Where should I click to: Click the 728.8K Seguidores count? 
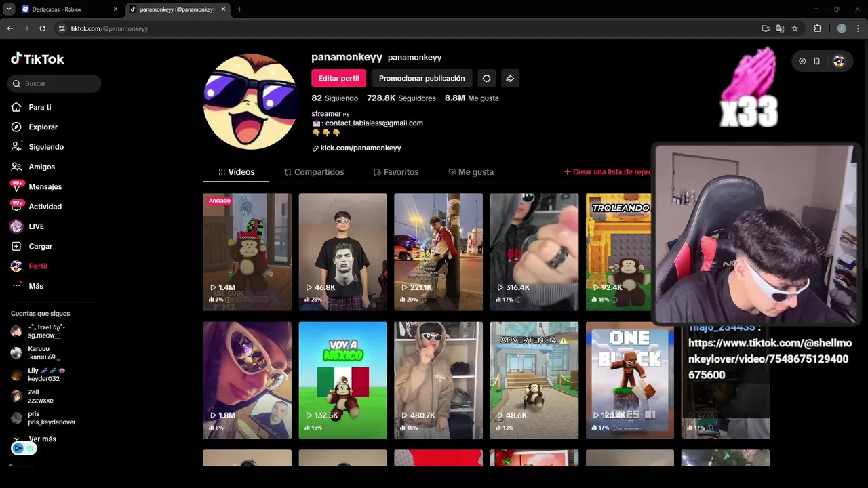pos(401,98)
